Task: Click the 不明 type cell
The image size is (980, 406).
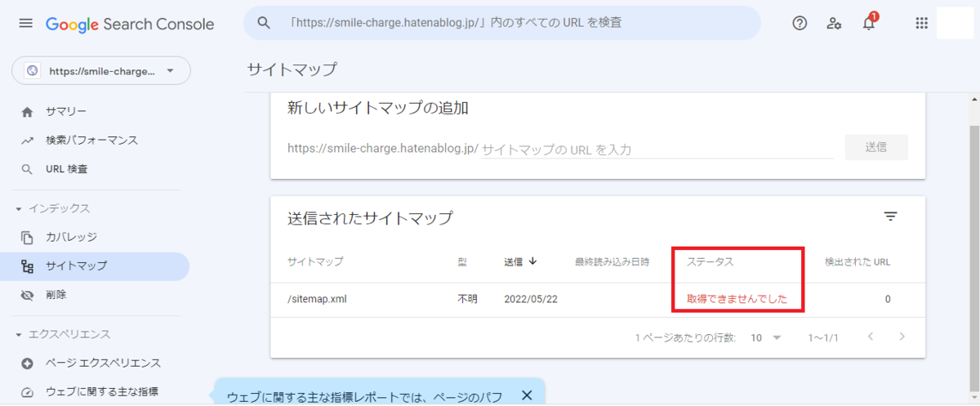Action: point(467,299)
